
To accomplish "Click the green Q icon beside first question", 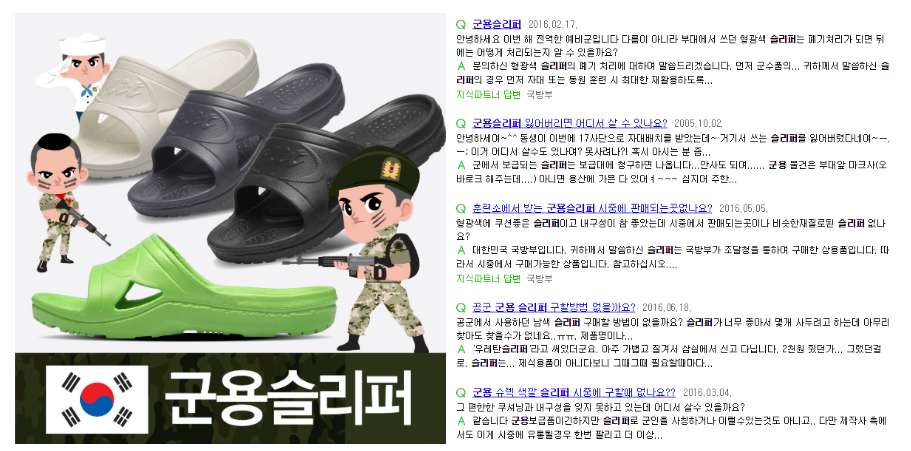I will click(461, 24).
